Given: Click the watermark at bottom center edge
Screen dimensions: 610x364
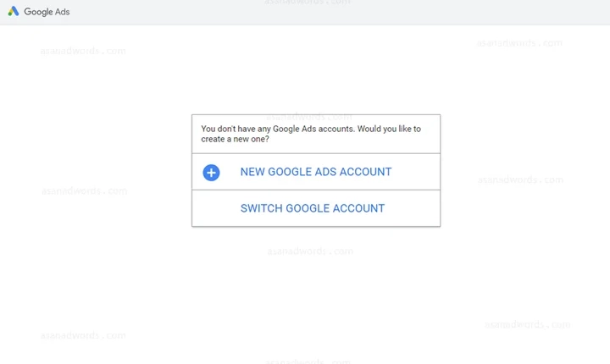Looking at the screenshot, I should pos(308,361).
